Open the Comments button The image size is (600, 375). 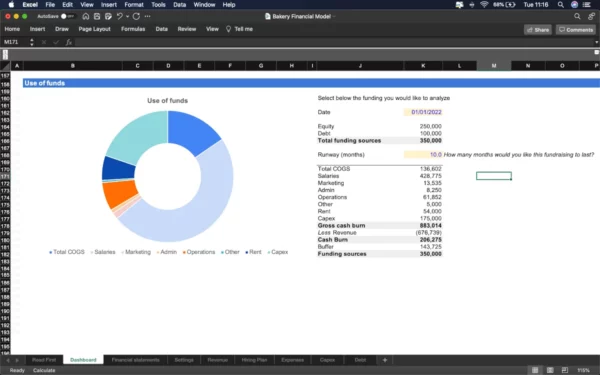click(x=576, y=30)
